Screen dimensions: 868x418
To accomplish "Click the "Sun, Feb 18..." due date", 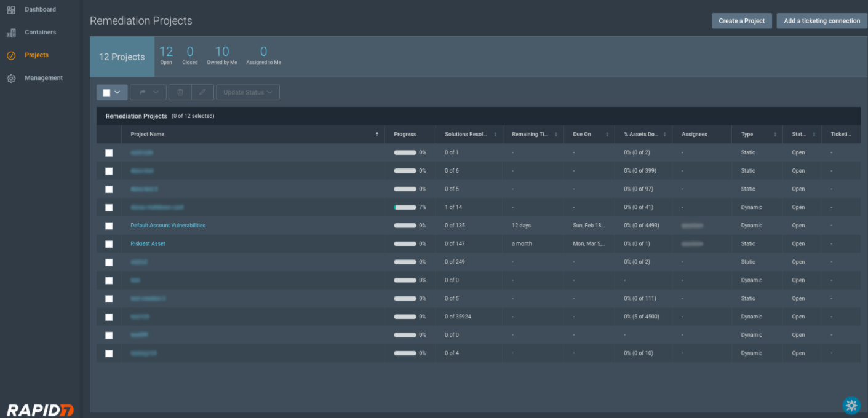I will point(589,226).
